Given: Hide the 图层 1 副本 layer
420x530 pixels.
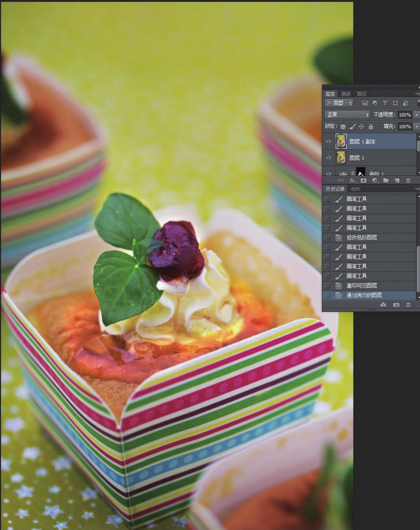Looking at the screenshot, I should point(329,141).
